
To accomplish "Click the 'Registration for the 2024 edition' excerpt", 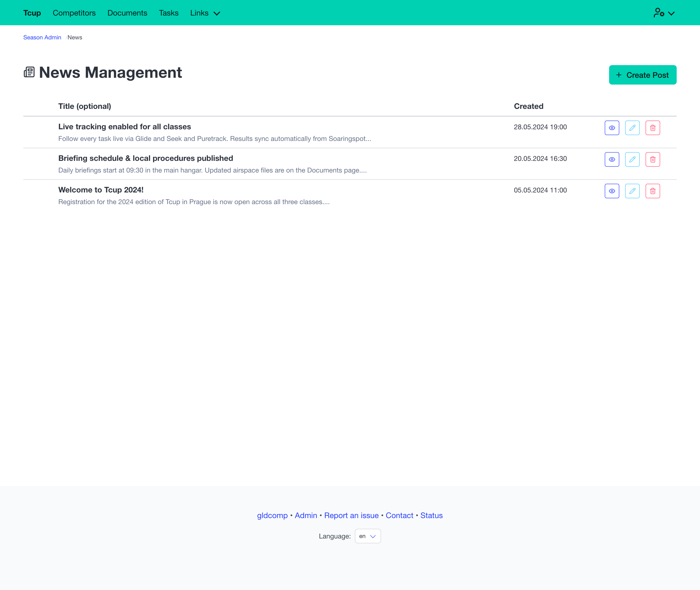I will click(194, 202).
